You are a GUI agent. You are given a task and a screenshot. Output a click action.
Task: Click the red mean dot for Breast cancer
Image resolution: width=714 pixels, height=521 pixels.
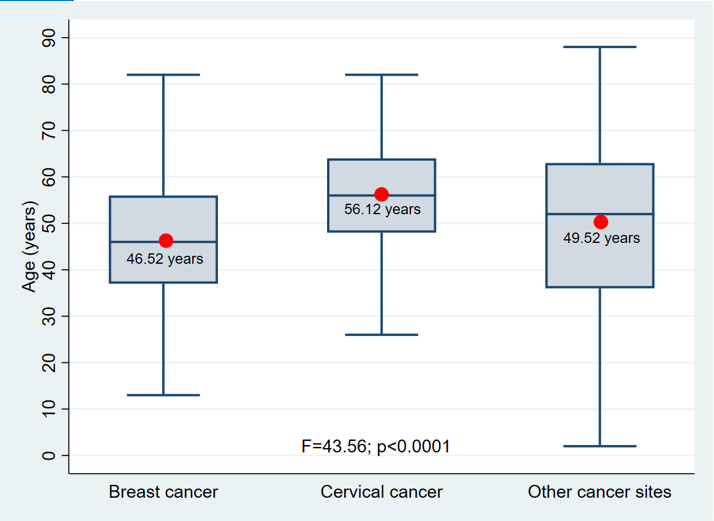pyautogui.click(x=166, y=241)
